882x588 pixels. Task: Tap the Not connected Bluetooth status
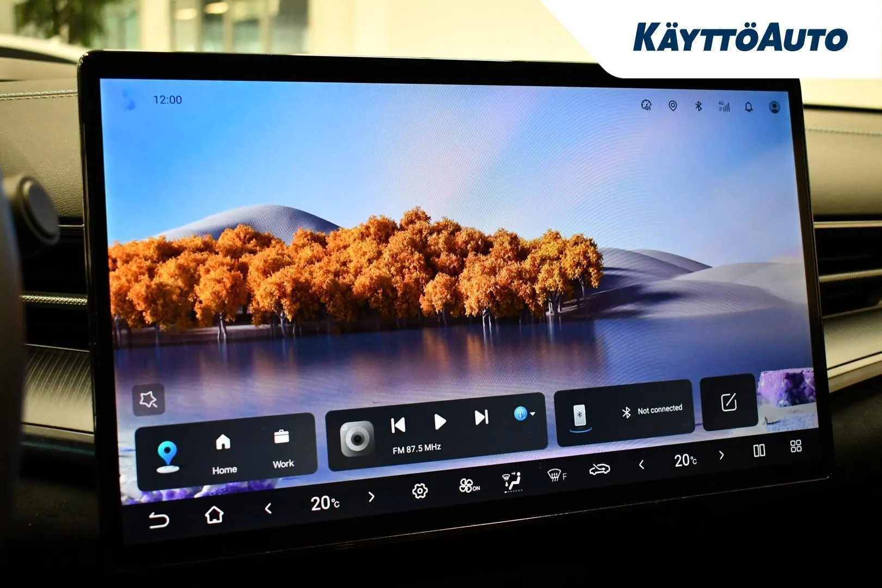coord(652,411)
